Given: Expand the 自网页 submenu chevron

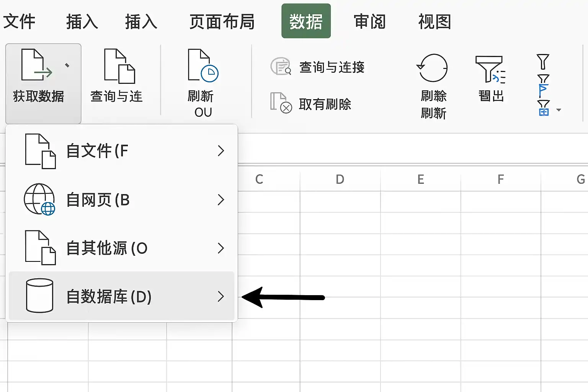Looking at the screenshot, I should pyautogui.click(x=220, y=199).
